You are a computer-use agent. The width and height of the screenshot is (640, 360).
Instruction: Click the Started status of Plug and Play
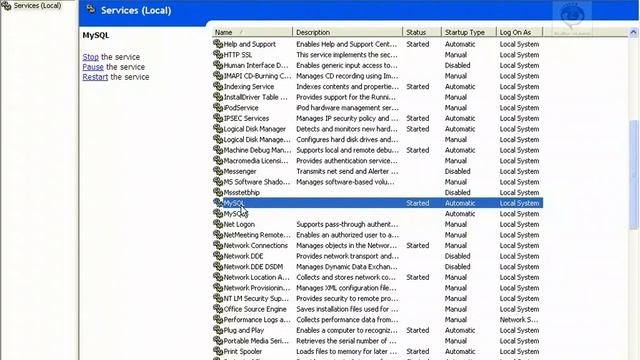click(x=418, y=331)
